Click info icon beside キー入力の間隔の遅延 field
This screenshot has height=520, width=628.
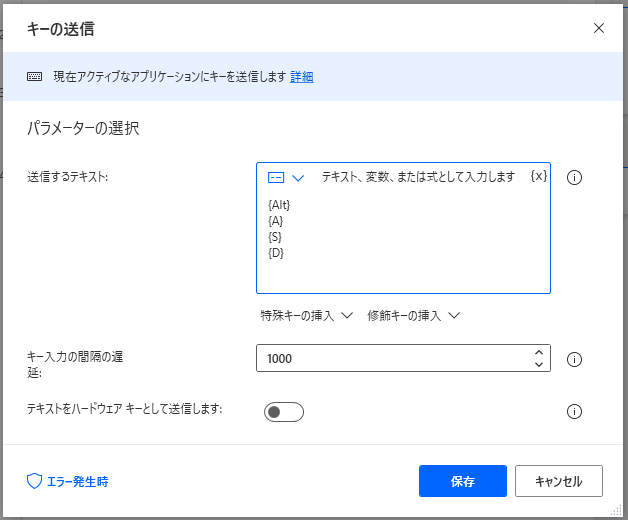[575, 359]
